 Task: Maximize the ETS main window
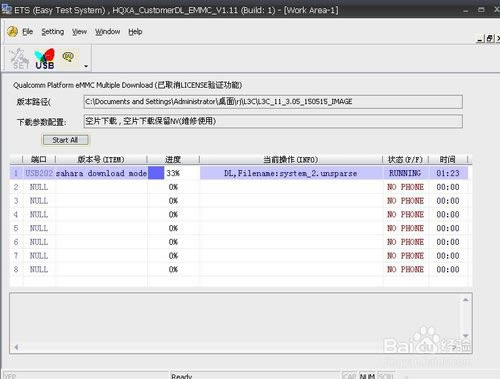(481, 10)
